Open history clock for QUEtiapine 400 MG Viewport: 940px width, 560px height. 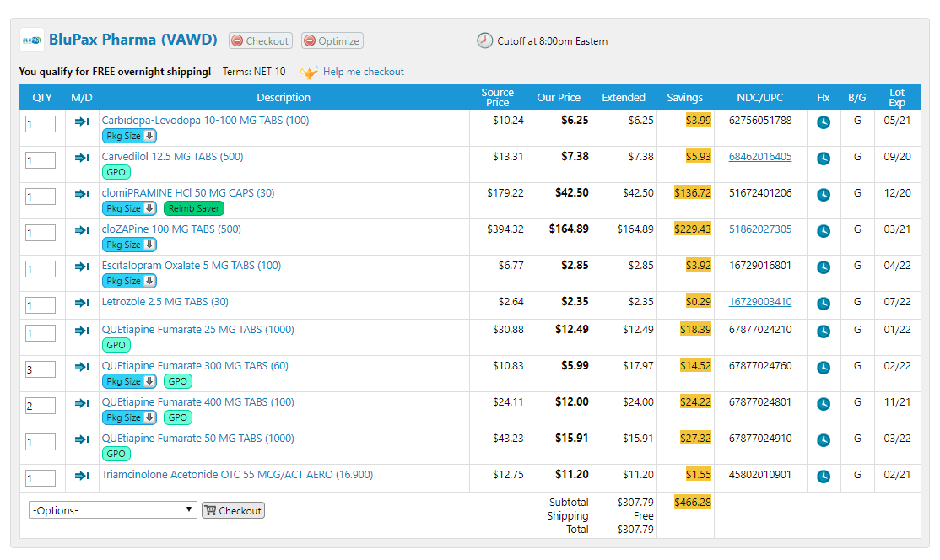coord(824,404)
